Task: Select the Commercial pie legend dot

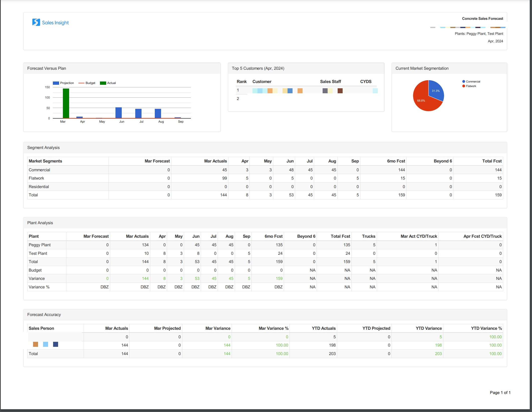Action: (x=464, y=81)
